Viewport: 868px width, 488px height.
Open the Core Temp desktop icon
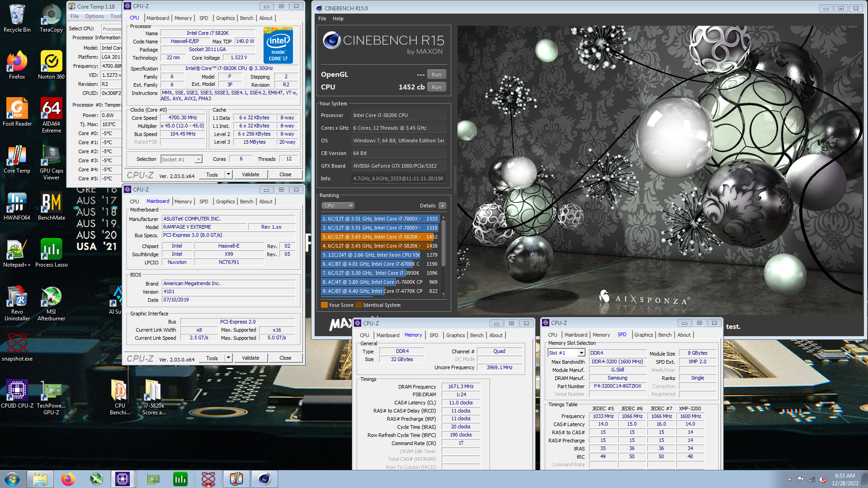point(17,160)
